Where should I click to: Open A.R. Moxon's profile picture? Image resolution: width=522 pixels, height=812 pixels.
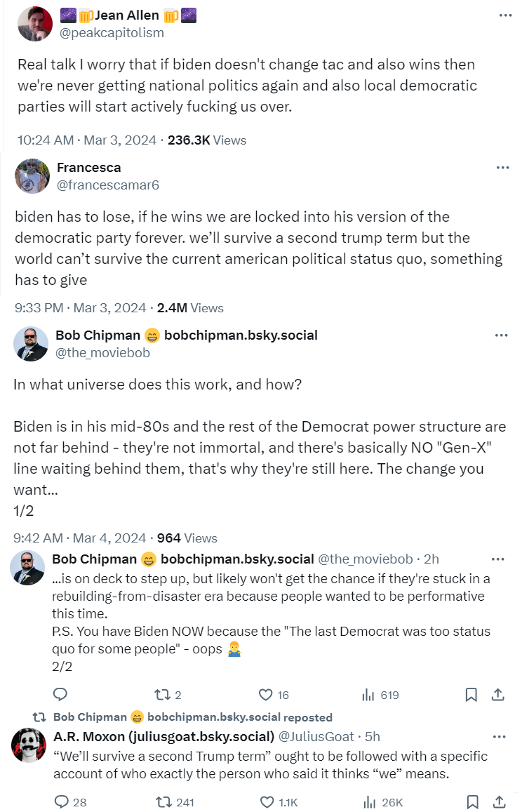tap(29, 745)
